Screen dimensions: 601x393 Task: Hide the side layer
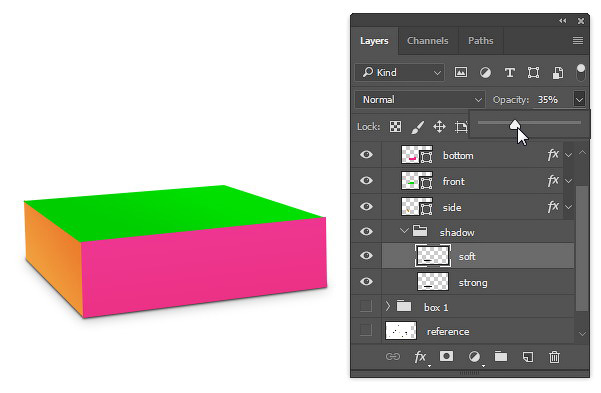click(366, 207)
